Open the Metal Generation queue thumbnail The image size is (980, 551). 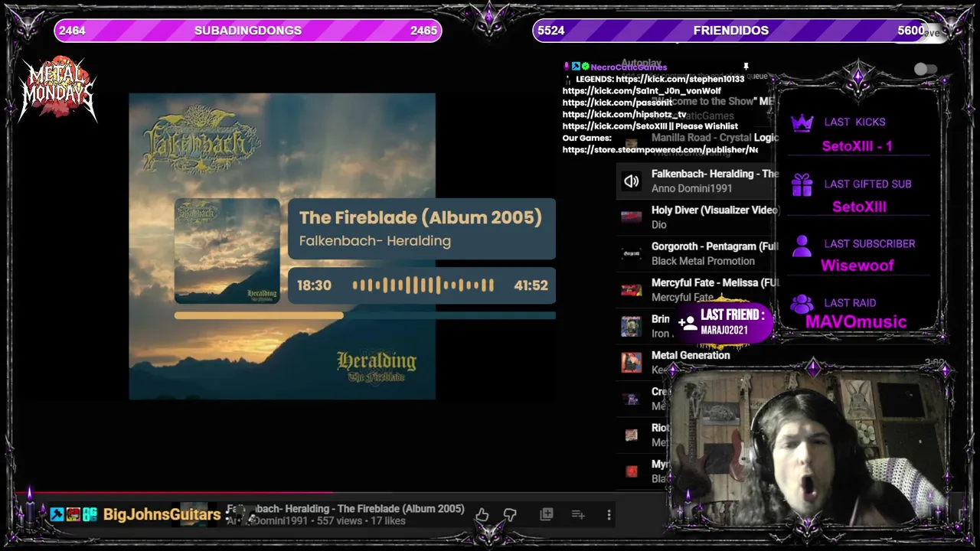pyautogui.click(x=631, y=362)
